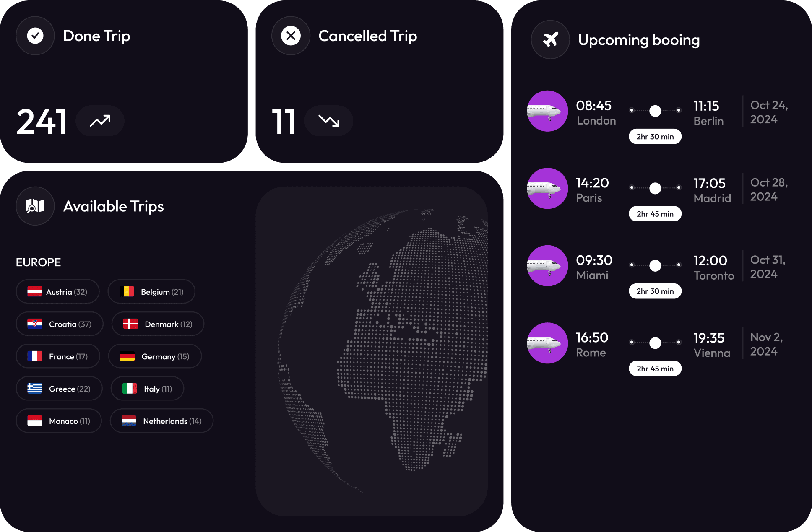Click the Cancelled Trip X icon
The width and height of the screenshot is (812, 532).
coord(291,36)
